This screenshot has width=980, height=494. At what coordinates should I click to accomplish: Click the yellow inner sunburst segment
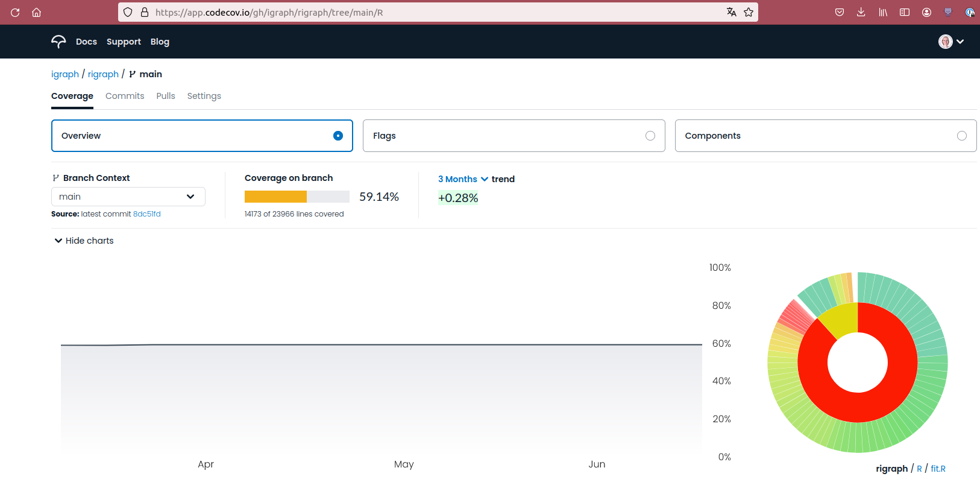pos(843,320)
